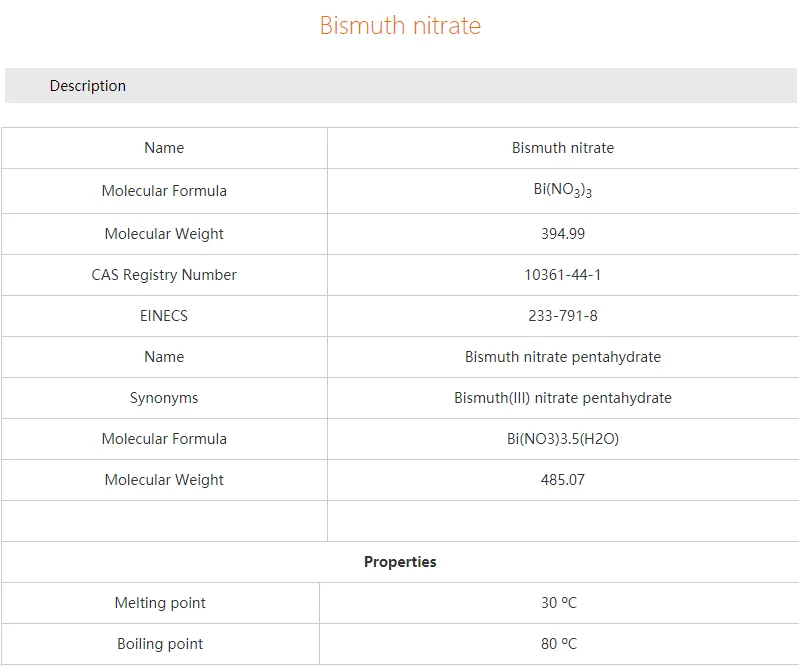This screenshot has height=666, width=799.
Task: Click the Synonyms label cell
Action: [164, 398]
